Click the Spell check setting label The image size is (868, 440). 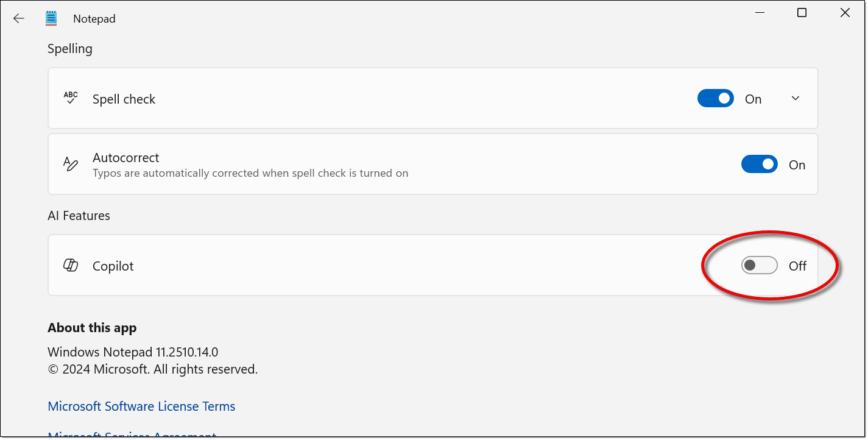coord(124,99)
